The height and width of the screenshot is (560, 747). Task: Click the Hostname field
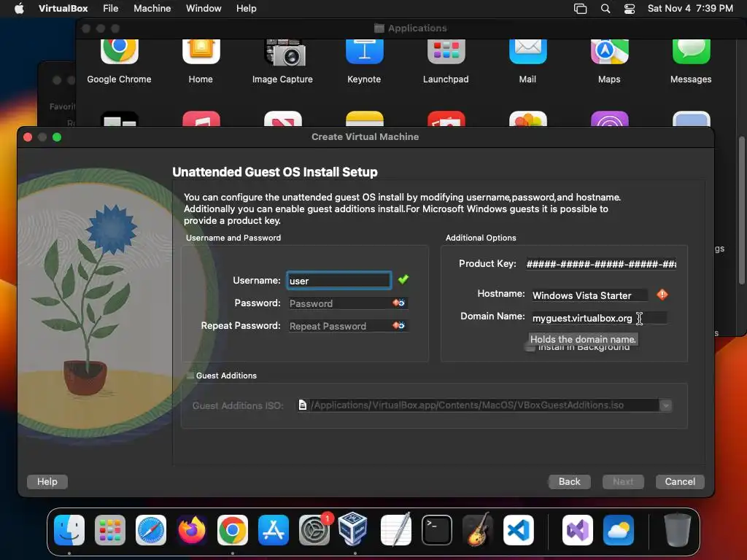[x=589, y=295]
